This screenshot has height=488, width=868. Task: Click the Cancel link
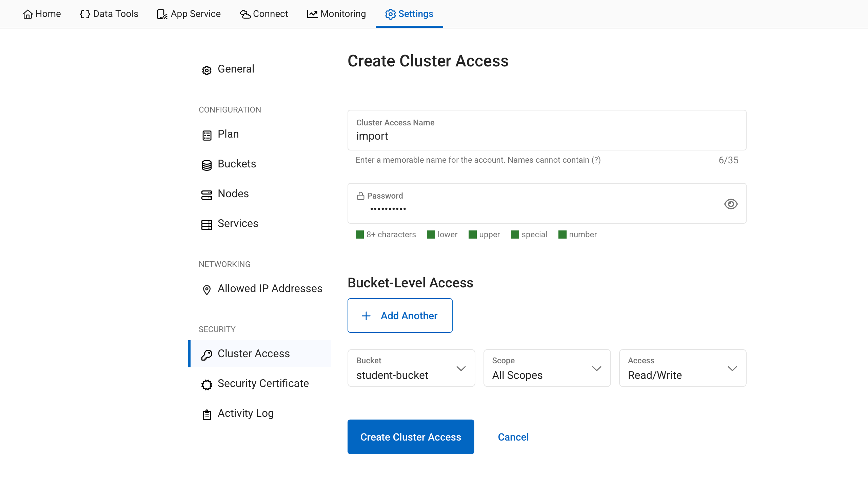513,437
